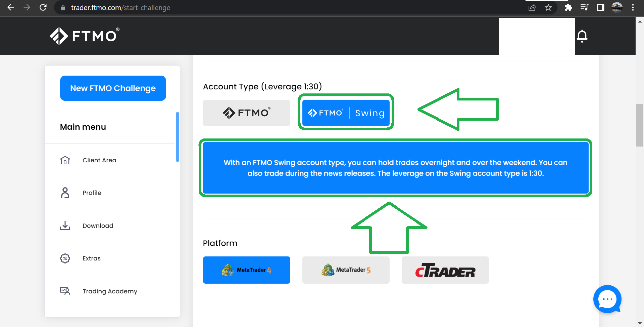Screen dimensions: 644x327
Task: Open the media control playlist icon
Action: tap(584, 7)
